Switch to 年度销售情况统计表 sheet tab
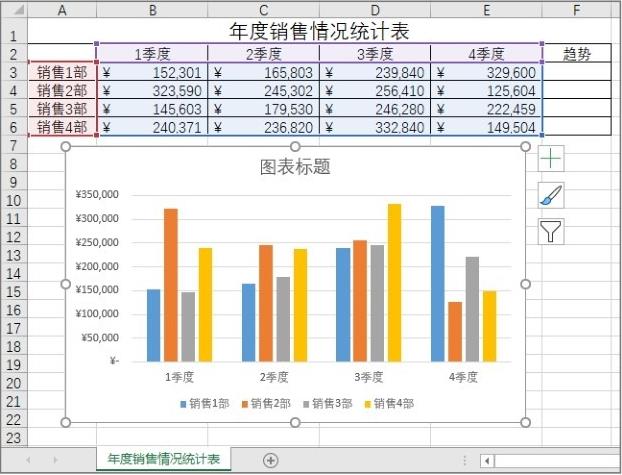622x475 pixels. pos(163,459)
